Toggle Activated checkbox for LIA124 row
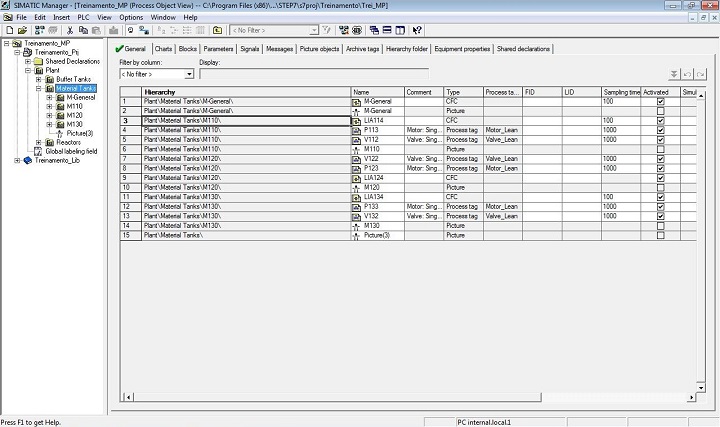This screenshot has height=427, width=720. [660, 178]
